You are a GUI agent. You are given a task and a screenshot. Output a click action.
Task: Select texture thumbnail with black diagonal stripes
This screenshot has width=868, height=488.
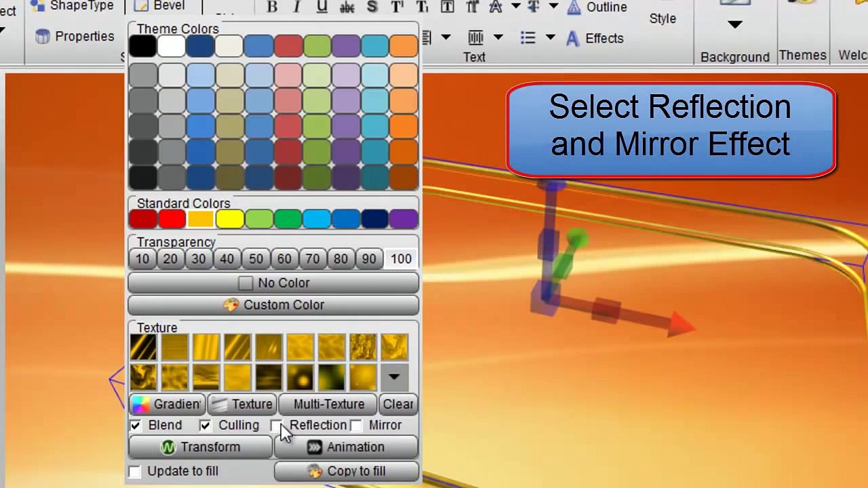[143, 347]
